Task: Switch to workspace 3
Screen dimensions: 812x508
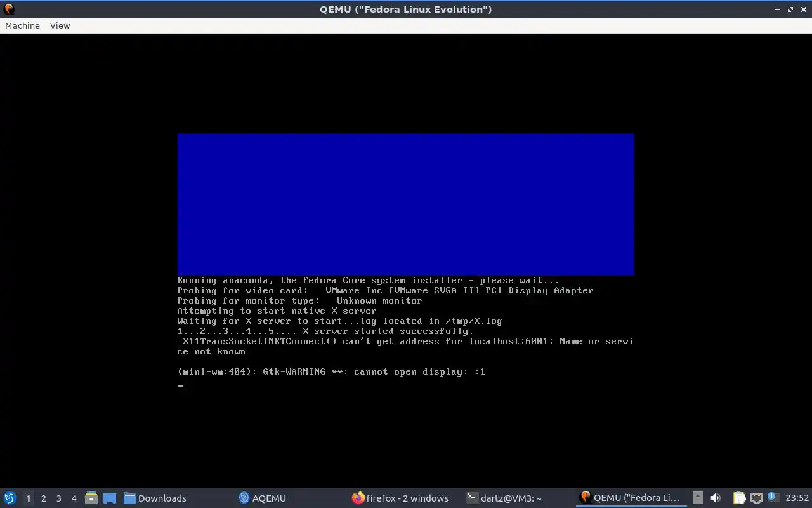Action: coord(58,498)
